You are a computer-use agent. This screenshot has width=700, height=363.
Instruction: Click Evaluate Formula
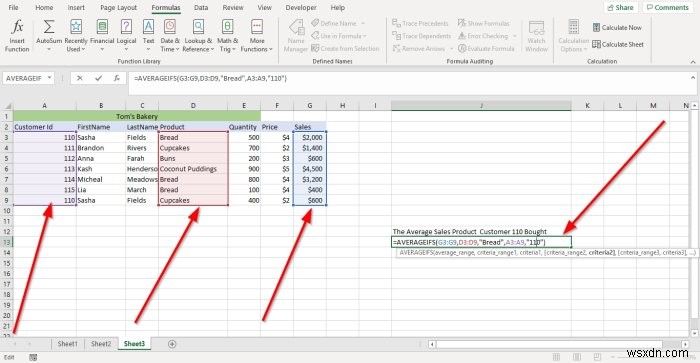click(486, 48)
